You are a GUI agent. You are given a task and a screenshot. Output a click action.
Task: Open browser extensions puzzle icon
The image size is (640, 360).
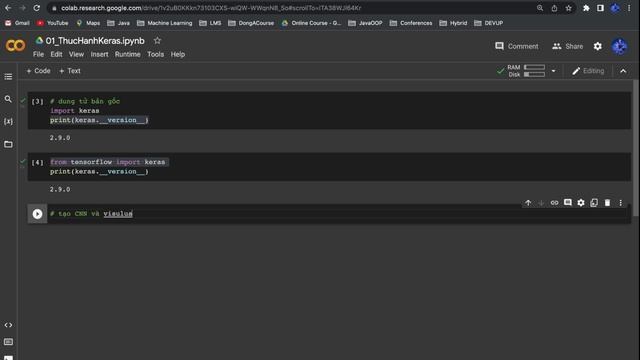586,8
